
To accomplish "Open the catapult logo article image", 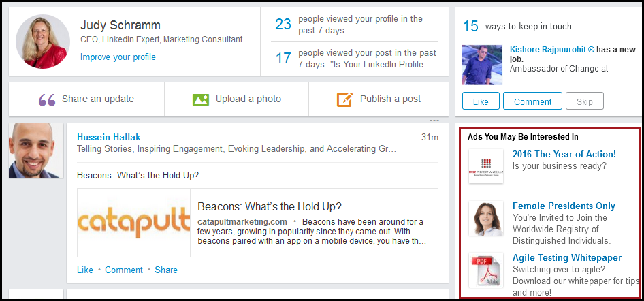I will click(134, 223).
